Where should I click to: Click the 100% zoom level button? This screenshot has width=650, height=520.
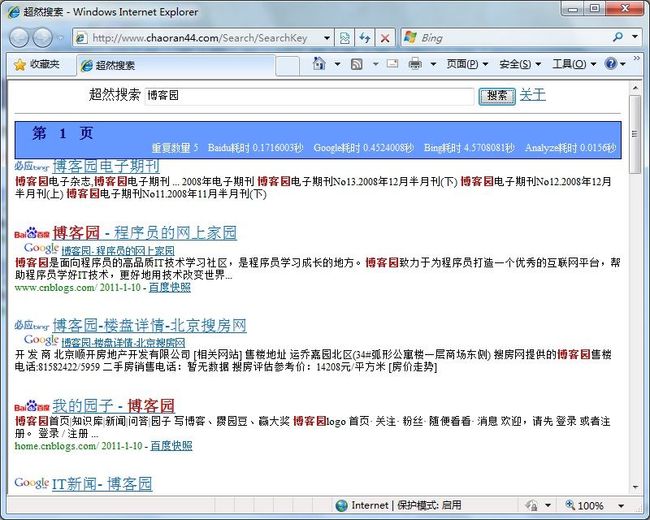pos(585,505)
